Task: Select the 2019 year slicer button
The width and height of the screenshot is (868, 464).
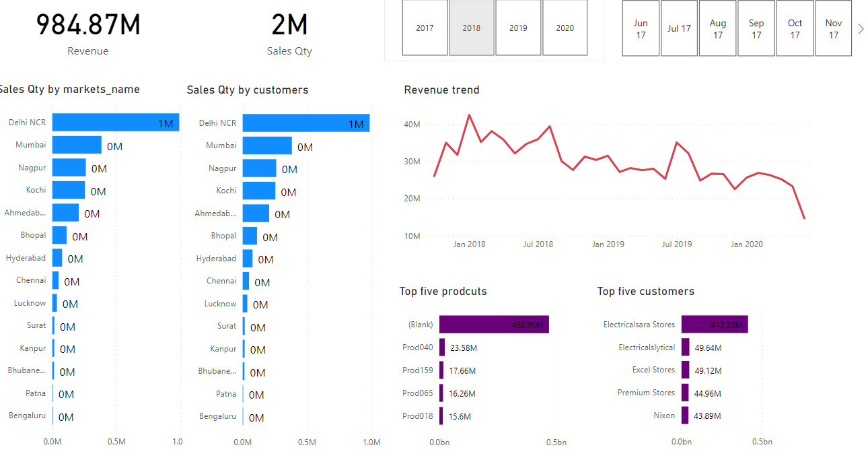Action: click(x=518, y=28)
